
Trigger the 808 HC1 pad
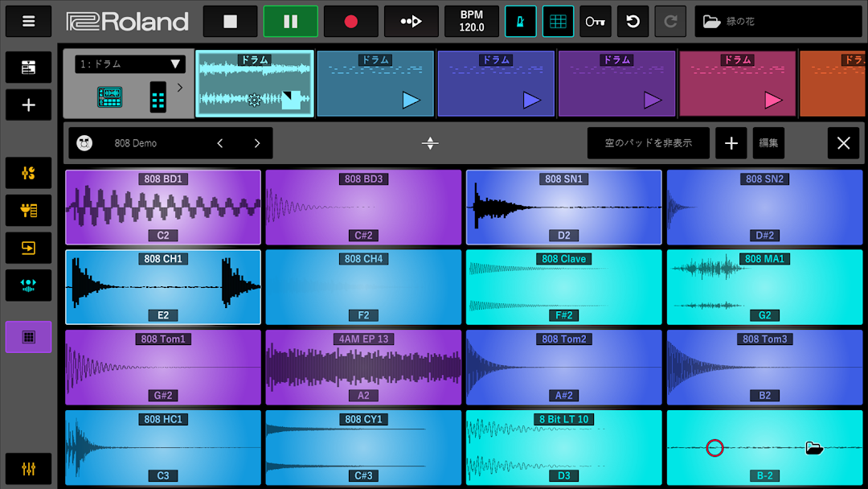pos(163,447)
